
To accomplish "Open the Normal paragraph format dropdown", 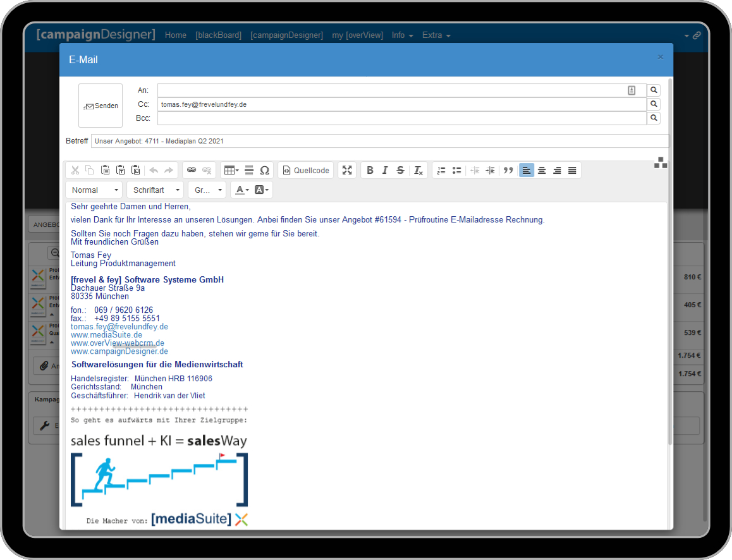I will click(x=94, y=190).
